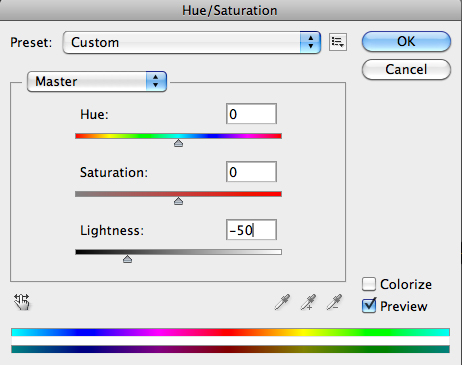Click the Lightness slider handle

click(127, 259)
